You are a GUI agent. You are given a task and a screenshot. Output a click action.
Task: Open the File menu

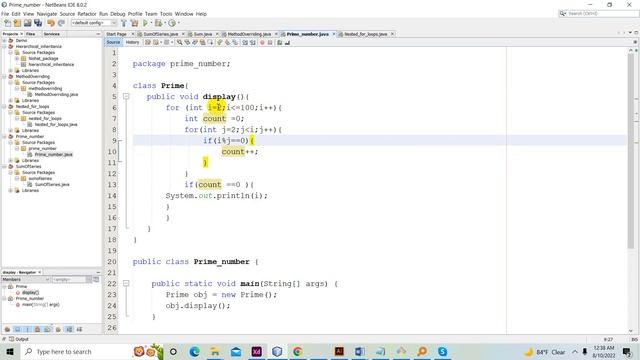(x=5, y=14)
